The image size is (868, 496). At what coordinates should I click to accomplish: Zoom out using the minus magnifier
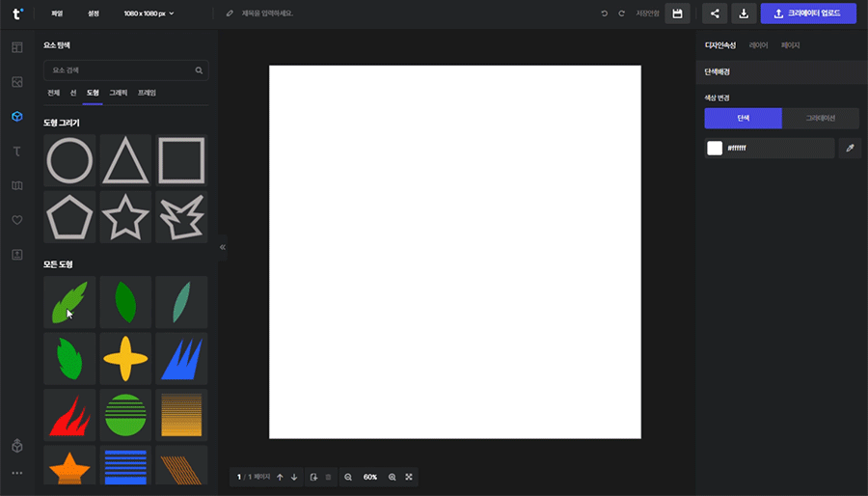[x=348, y=477]
